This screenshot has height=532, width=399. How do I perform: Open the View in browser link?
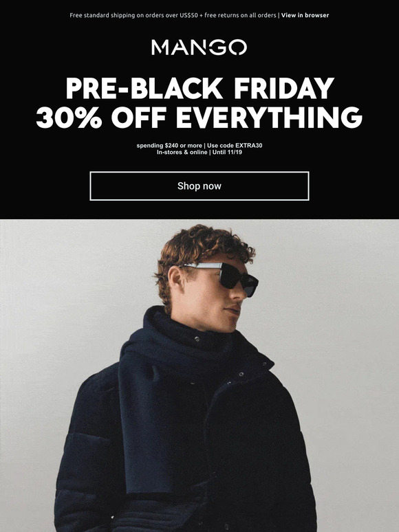[x=305, y=15]
